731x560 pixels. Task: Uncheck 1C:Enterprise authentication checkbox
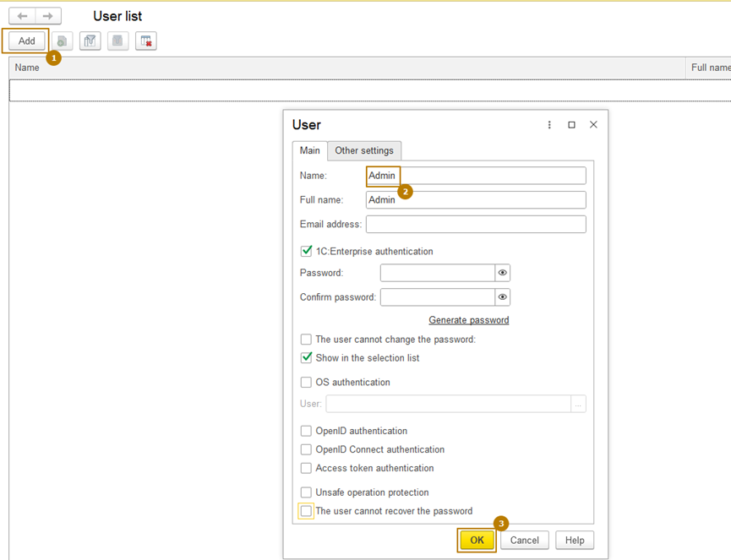306,251
